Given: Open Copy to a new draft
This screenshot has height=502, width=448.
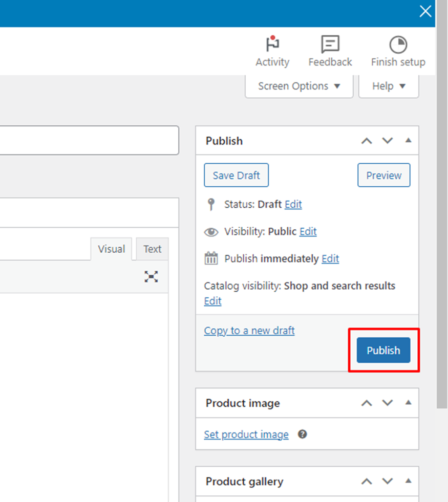Looking at the screenshot, I should [249, 331].
